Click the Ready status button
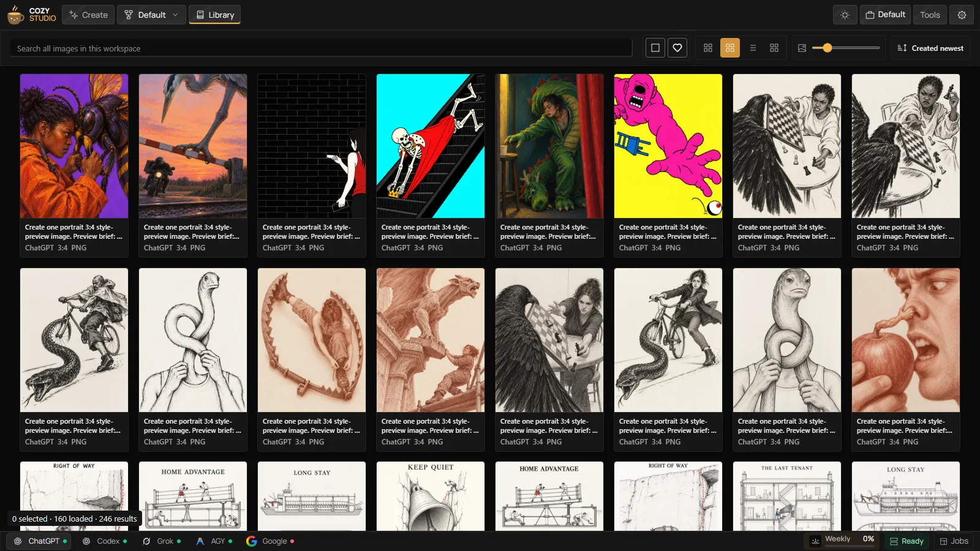The image size is (980, 551). pos(906,541)
